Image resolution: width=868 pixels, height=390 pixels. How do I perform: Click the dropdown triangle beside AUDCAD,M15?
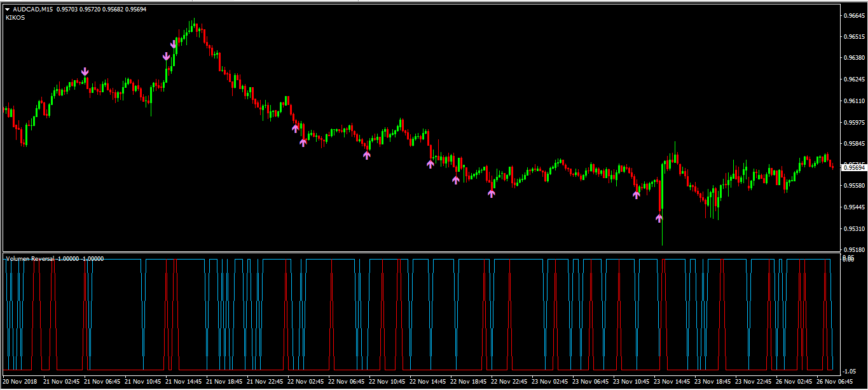7,10
